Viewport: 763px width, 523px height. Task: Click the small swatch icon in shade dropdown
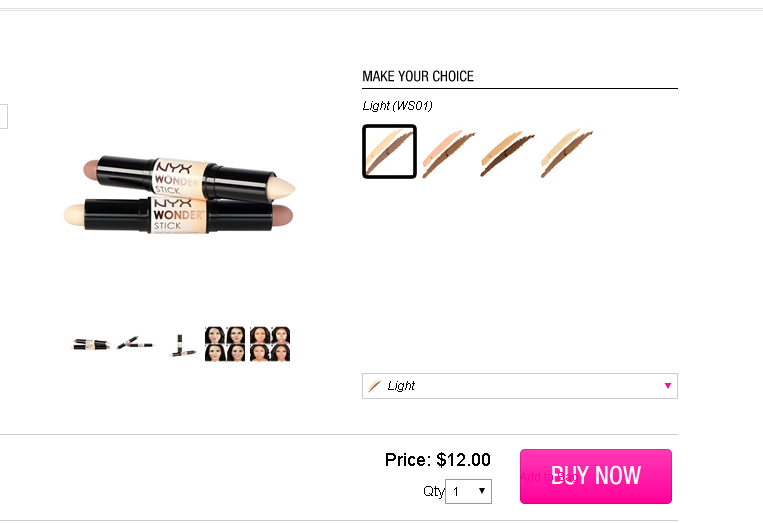[375, 386]
